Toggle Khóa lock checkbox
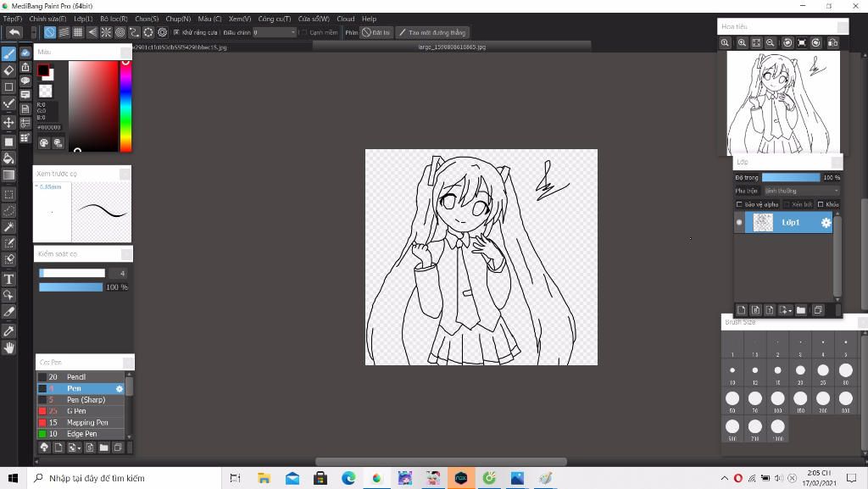The height and width of the screenshot is (489, 868). tap(821, 204)
